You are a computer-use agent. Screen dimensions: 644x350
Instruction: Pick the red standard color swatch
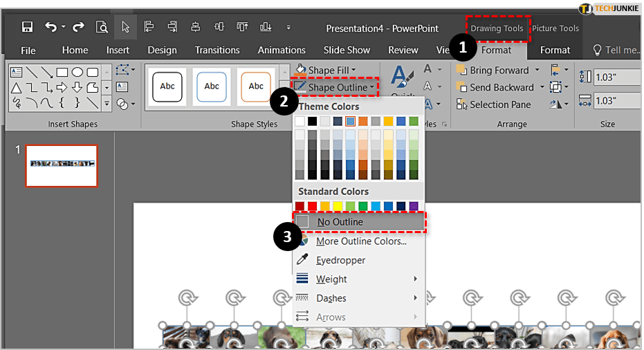[x=313, y=206]
